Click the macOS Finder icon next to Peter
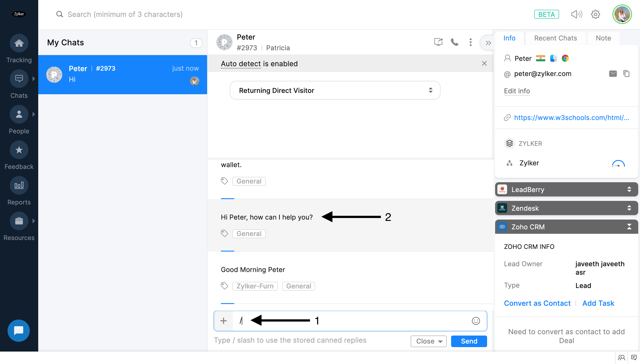Screen dimensions: 640x364 (554, 58)
